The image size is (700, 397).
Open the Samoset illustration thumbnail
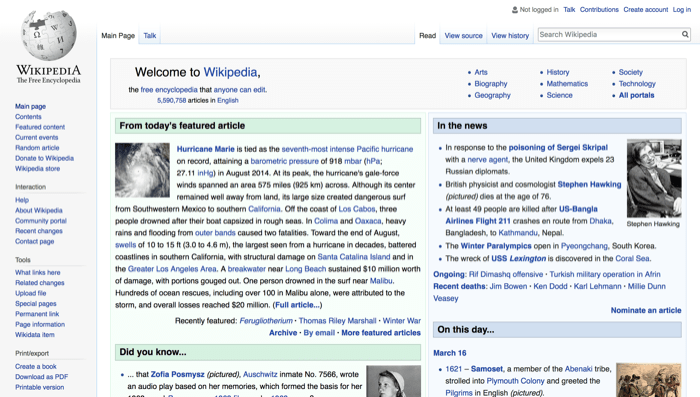point(649,380)
